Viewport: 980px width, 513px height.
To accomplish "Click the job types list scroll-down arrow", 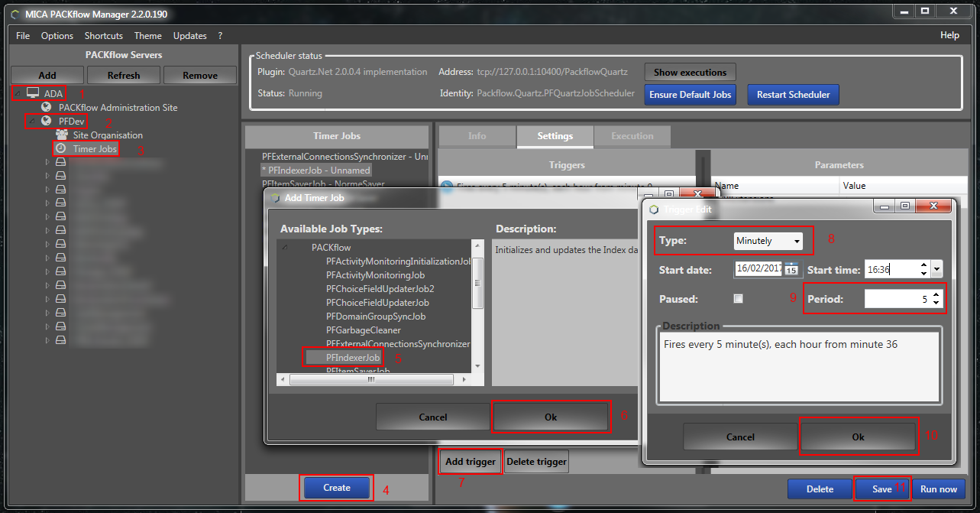I will 477,367.
